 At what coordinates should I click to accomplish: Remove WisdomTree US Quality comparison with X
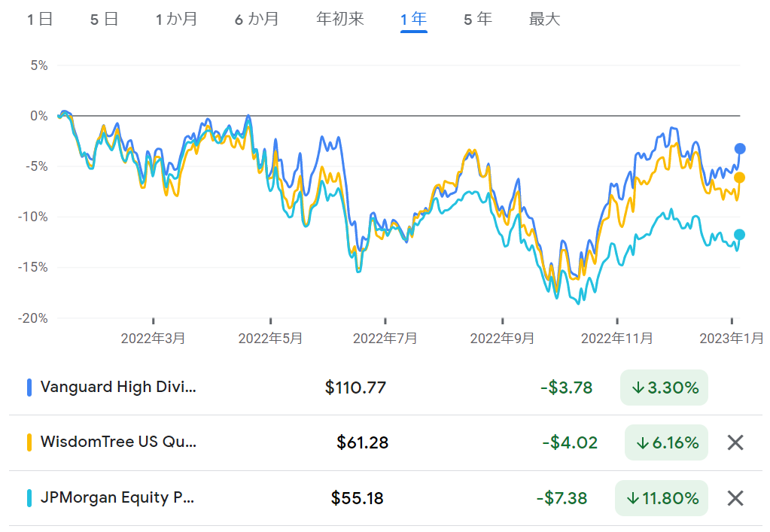click(x=735, y=442)
